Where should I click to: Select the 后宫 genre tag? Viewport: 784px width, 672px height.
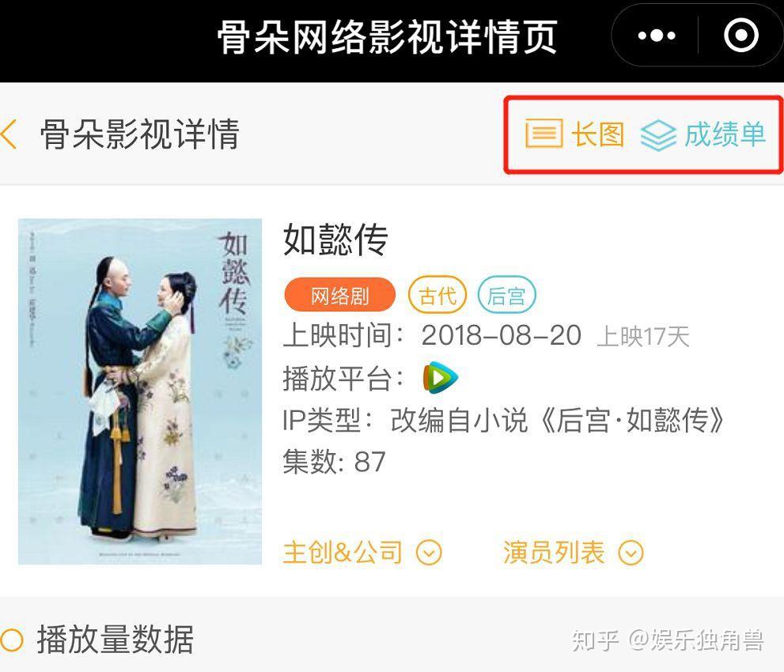[x=506, y=295]
